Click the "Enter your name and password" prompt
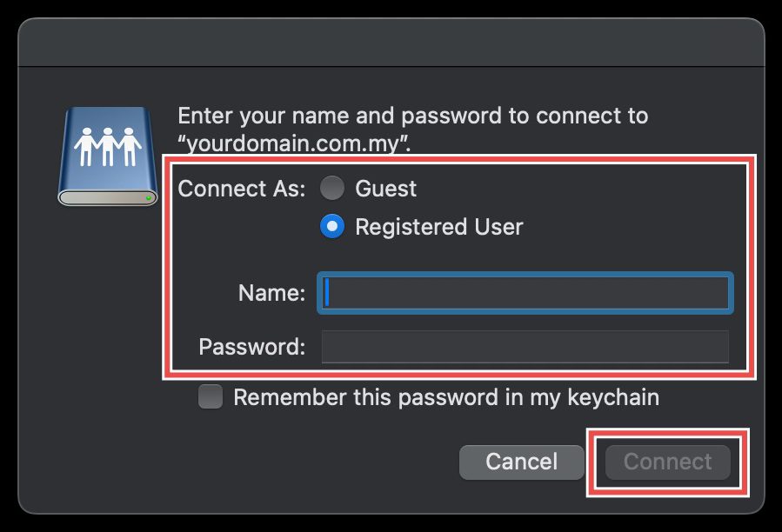Image resolution: width=782 pixels, height=532 pixels. pyautogui.click(x=412, y=116)
